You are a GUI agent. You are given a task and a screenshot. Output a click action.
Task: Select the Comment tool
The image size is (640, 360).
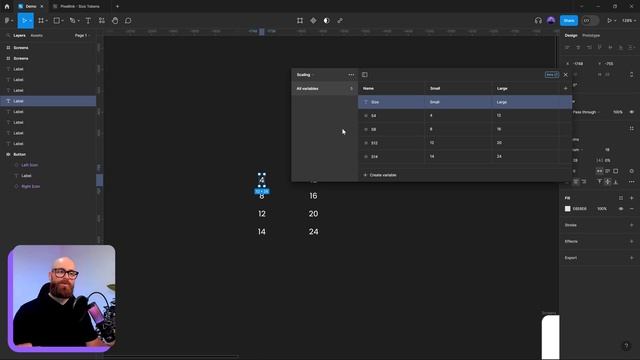pos(128,20)
